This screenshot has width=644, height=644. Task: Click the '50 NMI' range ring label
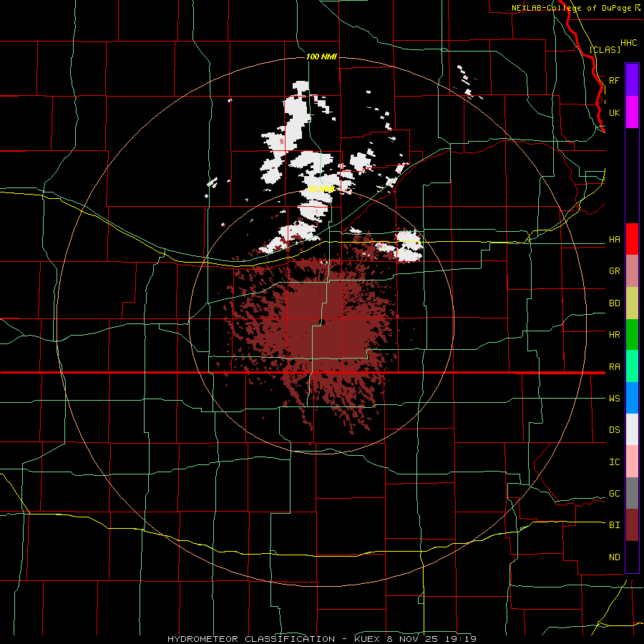(321, 190)
